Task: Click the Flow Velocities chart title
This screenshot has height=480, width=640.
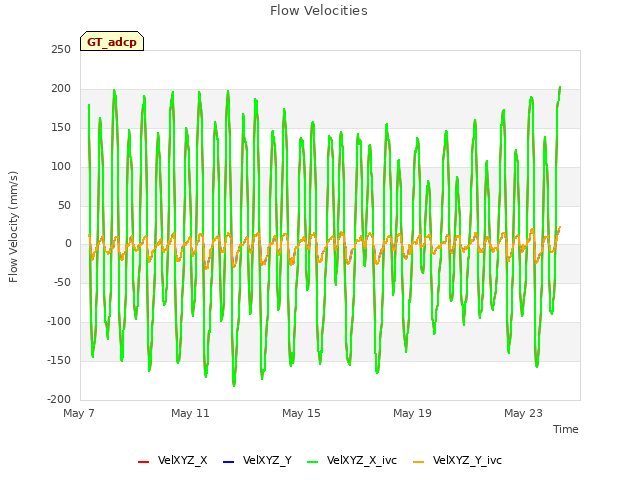Action: click(x=319, y=11)
